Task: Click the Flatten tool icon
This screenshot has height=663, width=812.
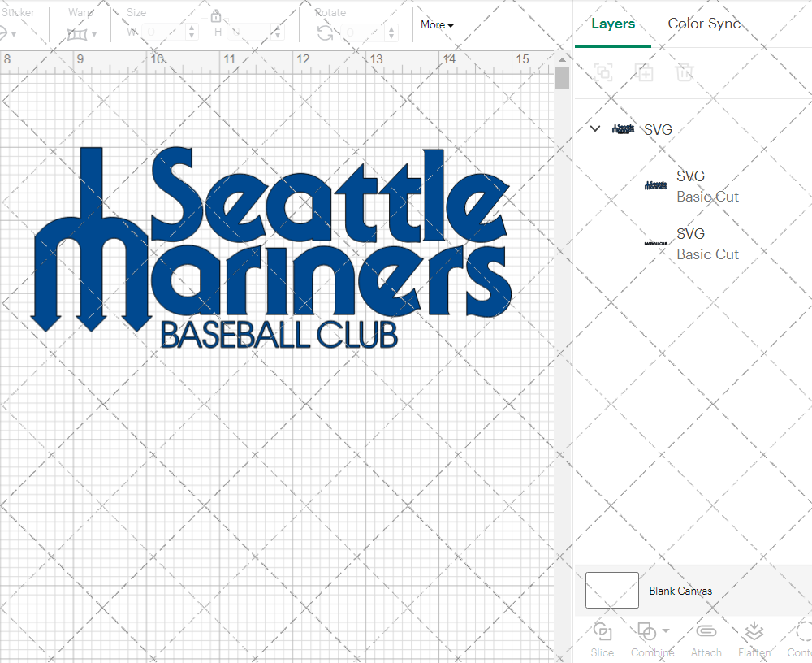Action: tap(754, 630)
